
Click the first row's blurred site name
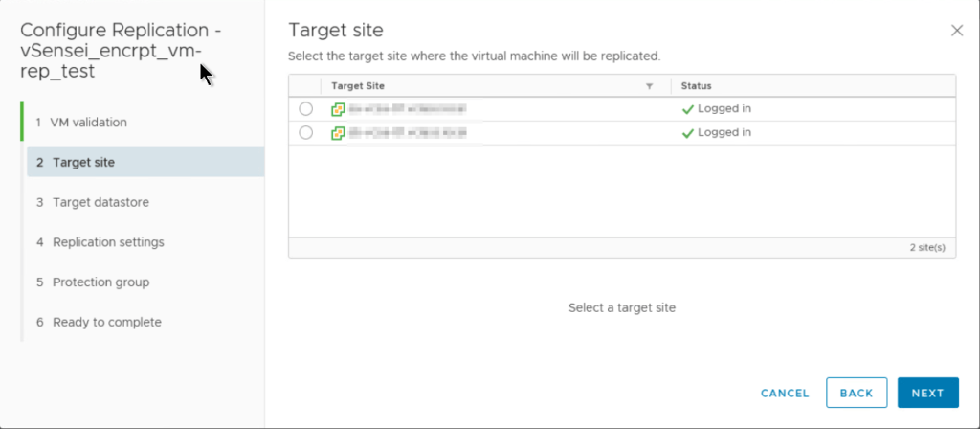pos(408,109)
